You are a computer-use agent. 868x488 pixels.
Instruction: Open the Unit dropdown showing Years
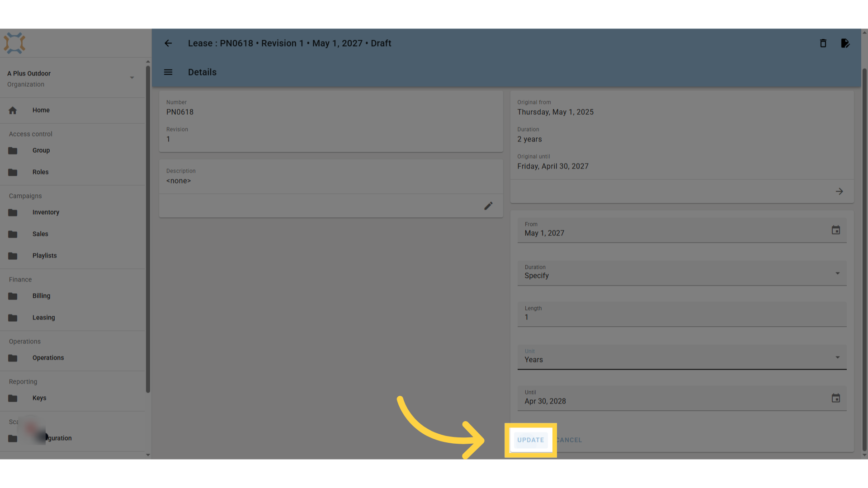[682, 357]
